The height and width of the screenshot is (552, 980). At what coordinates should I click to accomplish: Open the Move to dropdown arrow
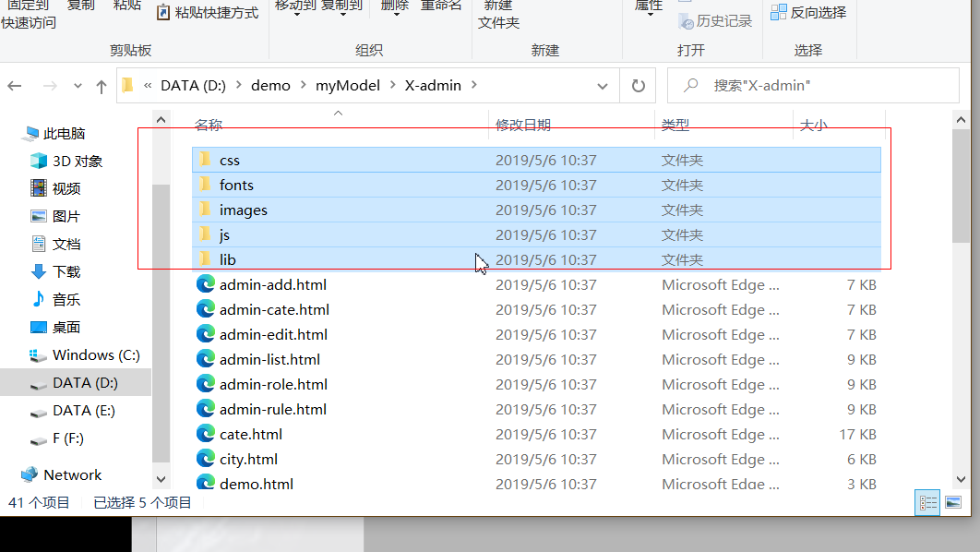(x=297, y=14)
